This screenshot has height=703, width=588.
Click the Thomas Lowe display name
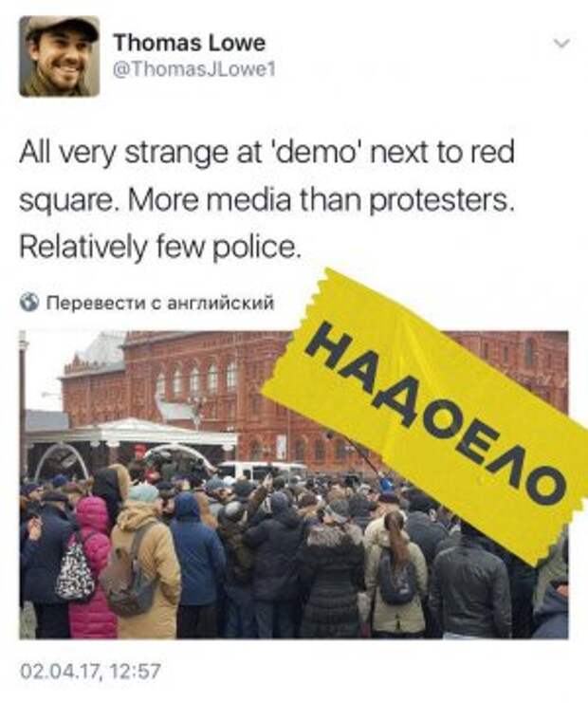tap(189, 43)
